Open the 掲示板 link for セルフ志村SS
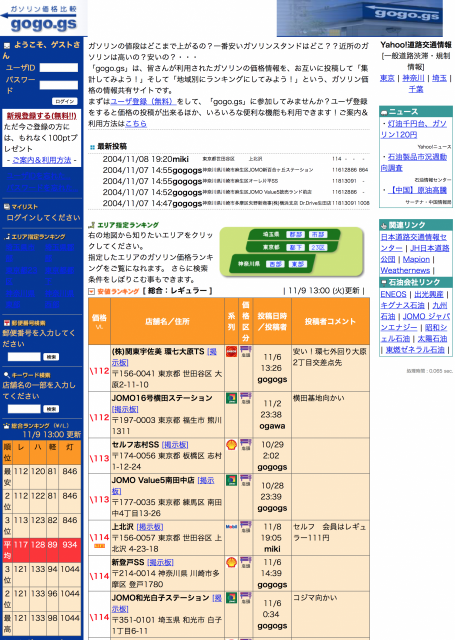 (175, 445)
